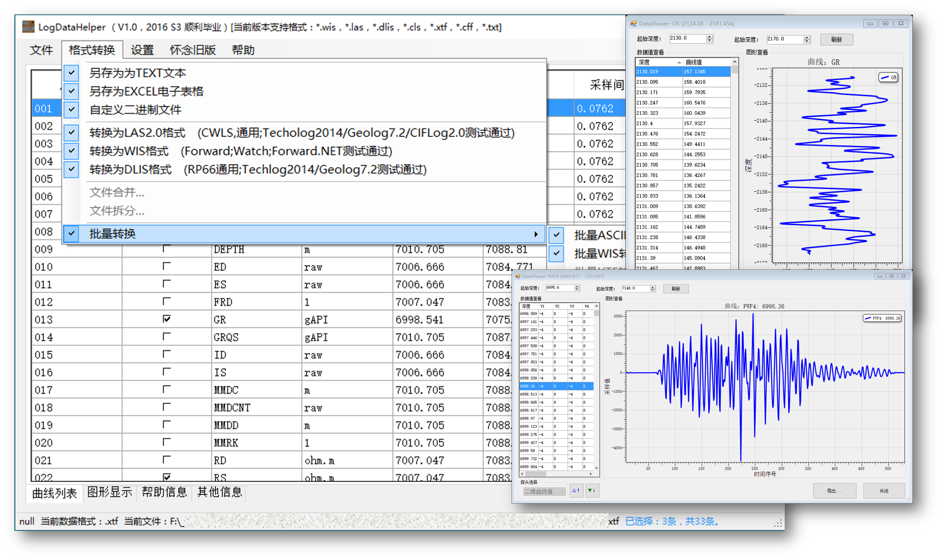Screen dimensions: 942x560
Task: Click check icon beside 另存为EXCEL电子表格
Action: click(x=72, y=91)
